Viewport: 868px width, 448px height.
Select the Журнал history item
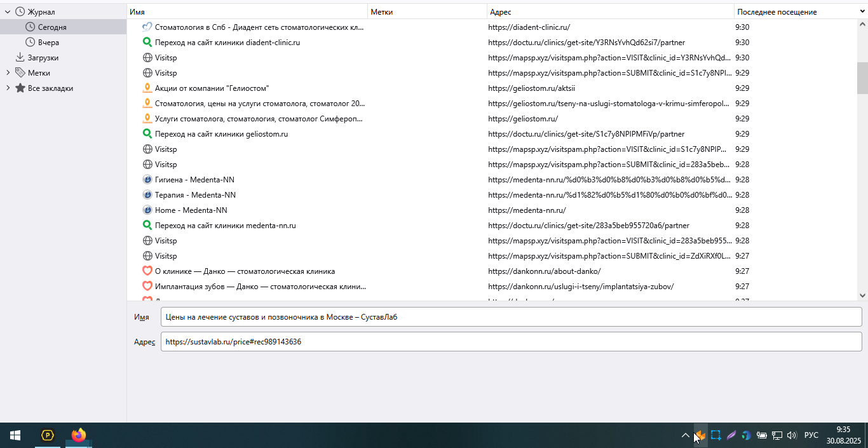pos(34,11)
